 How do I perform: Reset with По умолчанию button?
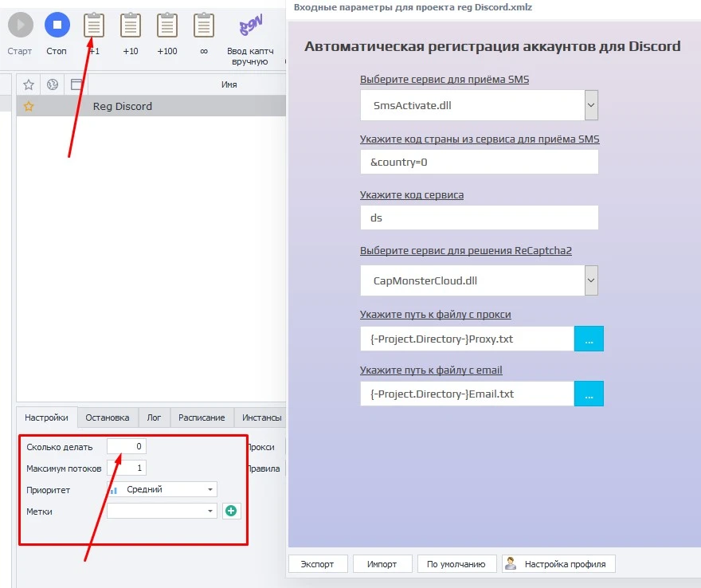456,564
